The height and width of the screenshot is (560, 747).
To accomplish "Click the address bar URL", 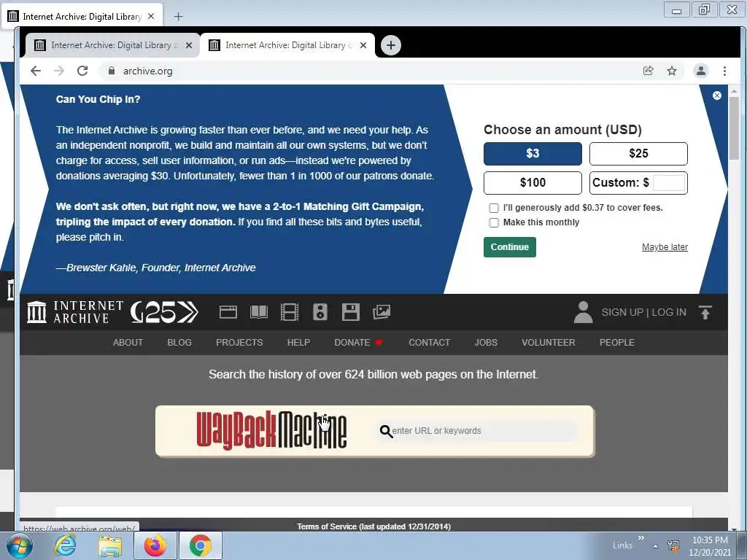I will tap(147, 71).
